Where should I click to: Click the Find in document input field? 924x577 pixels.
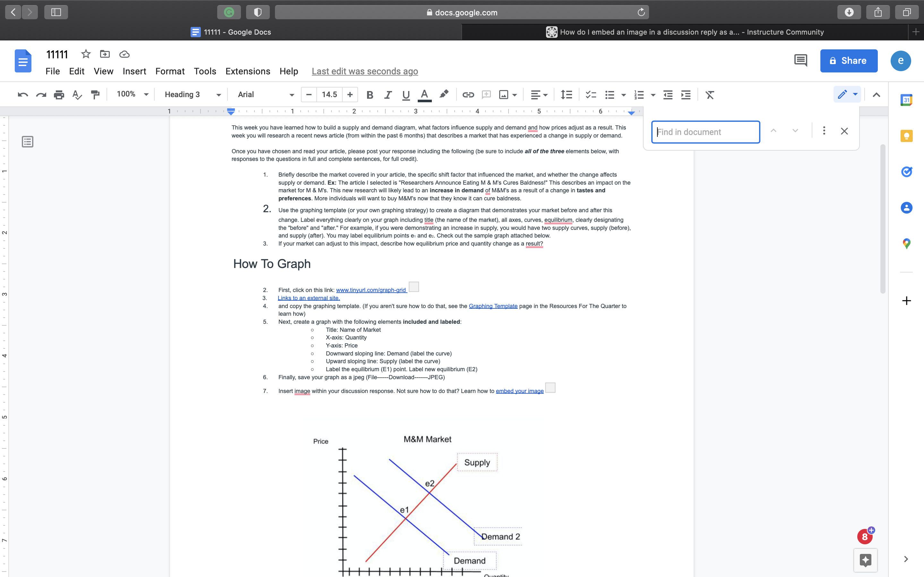coord(706,132)
